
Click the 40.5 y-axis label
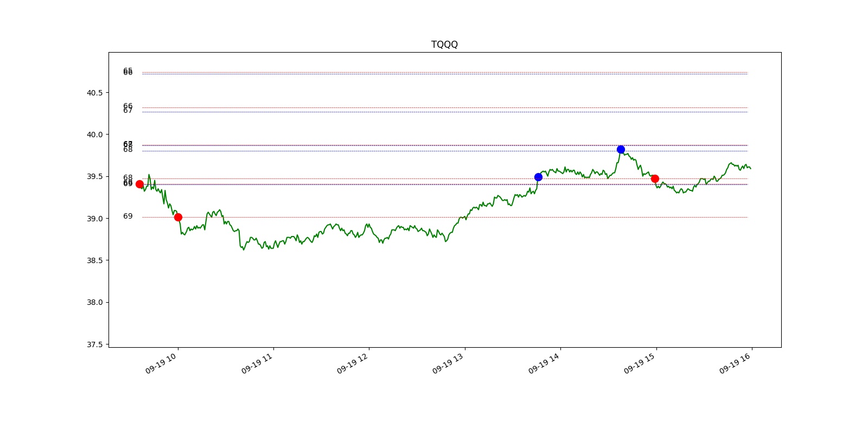click(94, 93)
